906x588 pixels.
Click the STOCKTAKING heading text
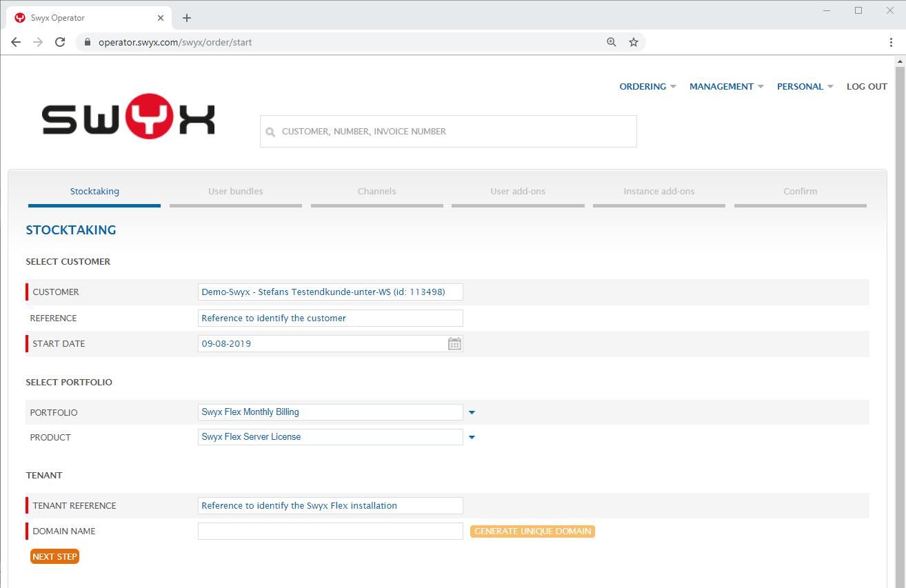click(x=71, y=230)
